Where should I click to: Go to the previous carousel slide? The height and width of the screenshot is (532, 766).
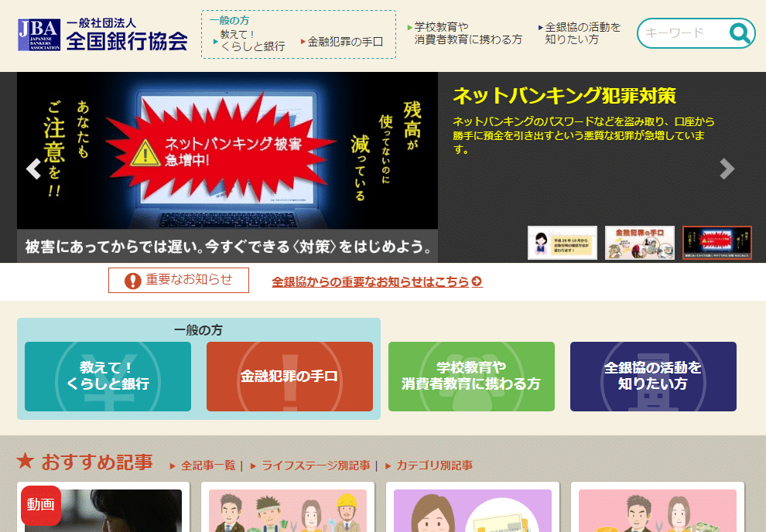[34, 169]
